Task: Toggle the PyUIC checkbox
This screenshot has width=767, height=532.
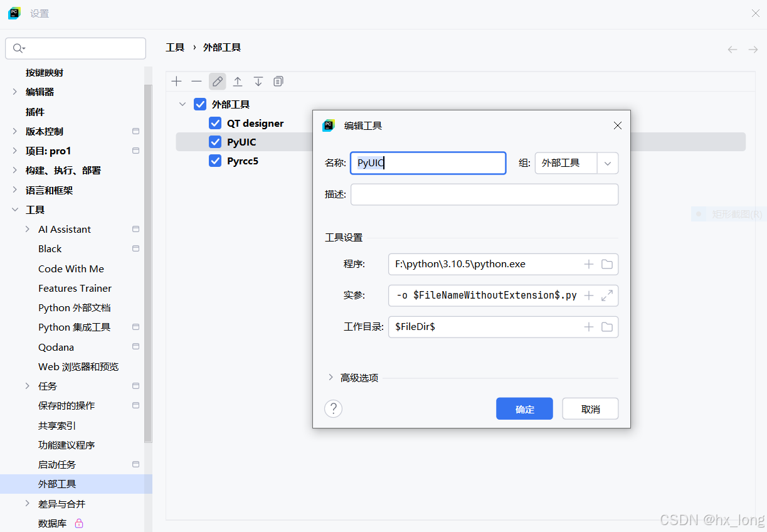Action: (215, 142)
